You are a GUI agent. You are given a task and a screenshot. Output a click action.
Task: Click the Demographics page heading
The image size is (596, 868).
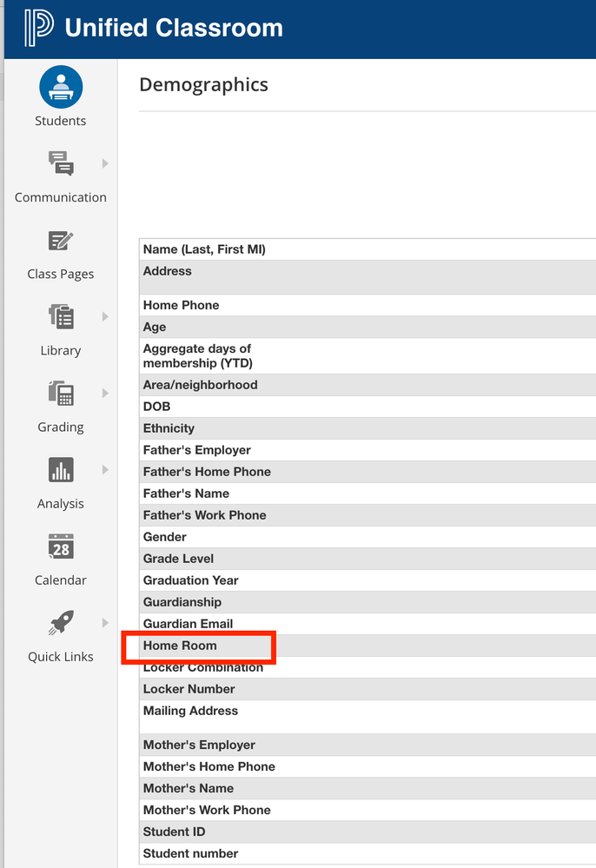pyautogui.click(x=203, y=84)
